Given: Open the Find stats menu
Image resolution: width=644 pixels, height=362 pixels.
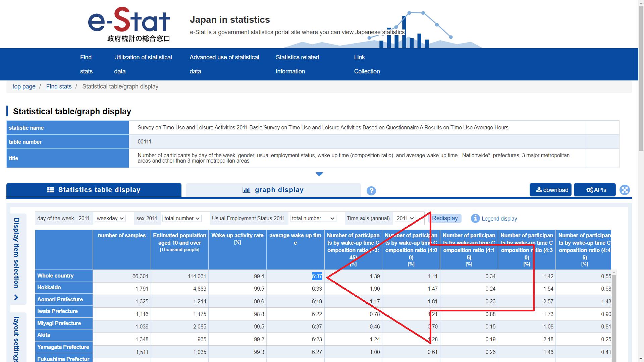Looking at the screenshot, I should coord(86,64).
